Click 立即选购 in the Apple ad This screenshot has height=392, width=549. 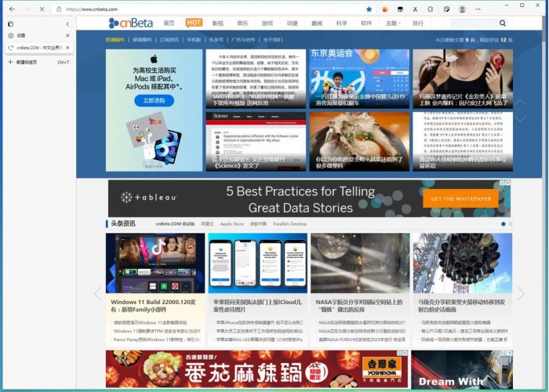click(154, 100)
